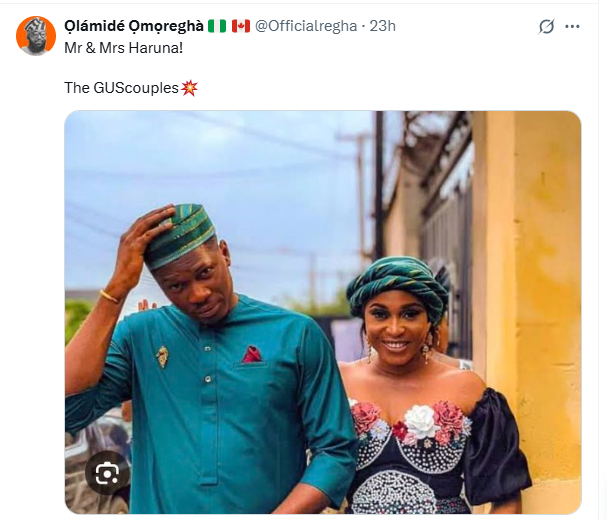
Task: Open the three-dot more options menu
Action: [x=573, y=27]
